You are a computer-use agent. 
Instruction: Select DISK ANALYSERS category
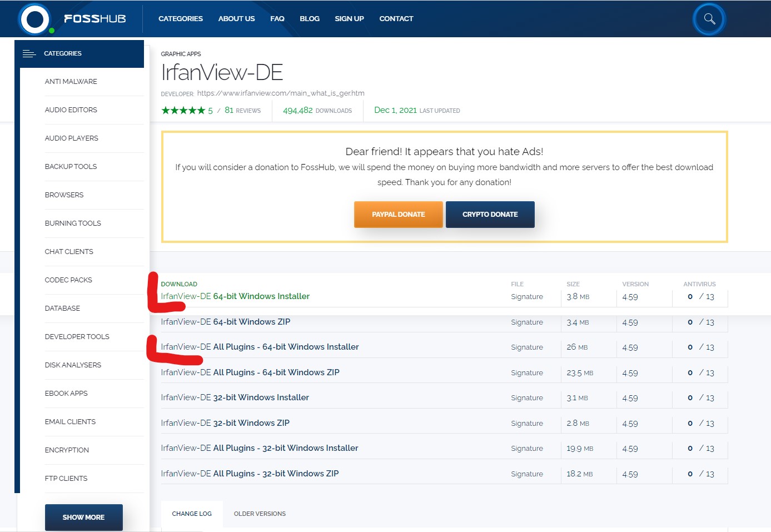point(73,365)
